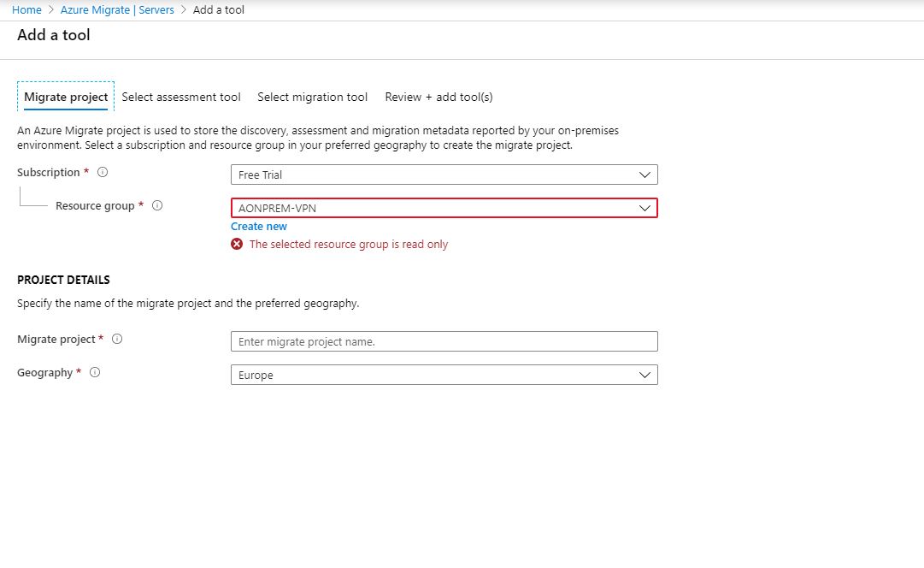Click the Geography info icon
Viewport: 924px width, 568px height.
click(x=95, y=373)
